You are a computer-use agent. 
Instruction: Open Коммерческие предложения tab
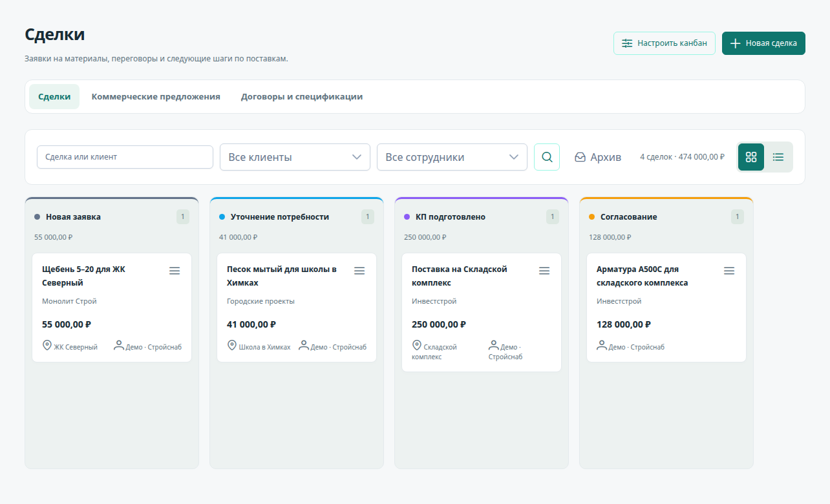[156, 97]
